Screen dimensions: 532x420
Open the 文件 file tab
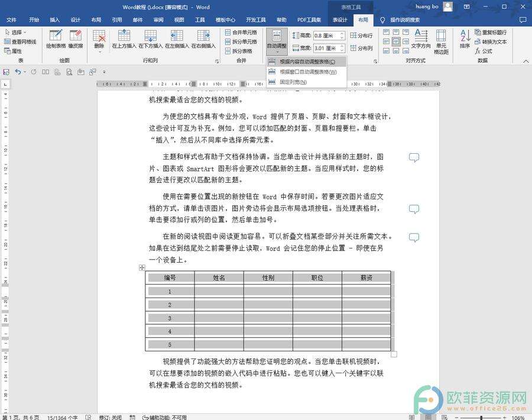12,20
